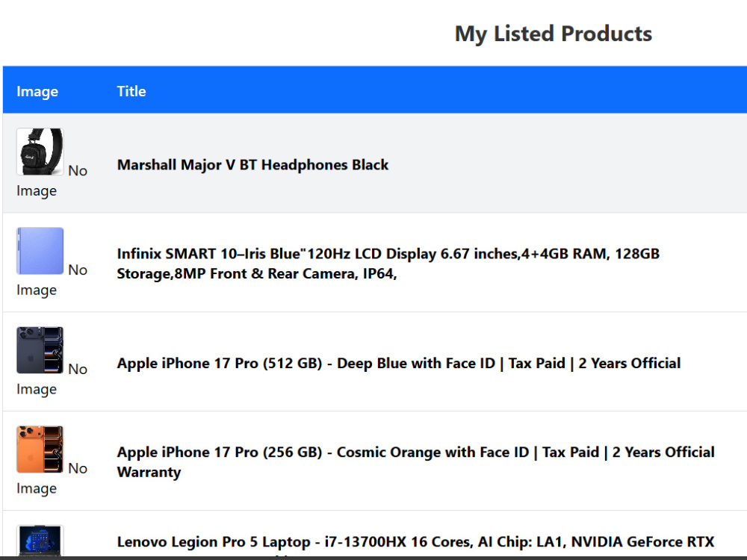Select the iPhone 17 Pro (512 GB) Deep Blue title
747x560 pixels.
tap(399, 364)
